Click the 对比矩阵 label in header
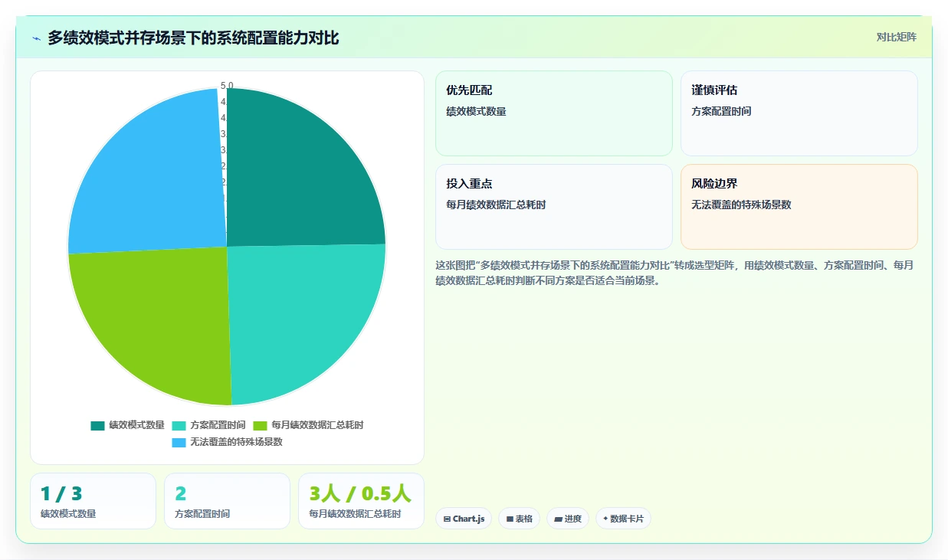Screen dimensions: 948x560 (896, 37)
